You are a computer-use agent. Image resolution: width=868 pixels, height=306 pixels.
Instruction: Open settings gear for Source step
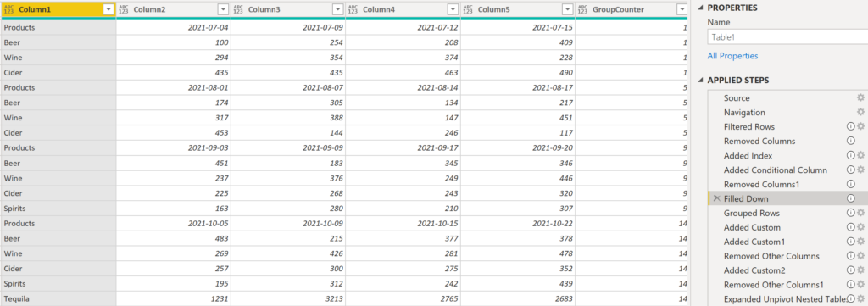pyautogui.click(x=861, y=98)
